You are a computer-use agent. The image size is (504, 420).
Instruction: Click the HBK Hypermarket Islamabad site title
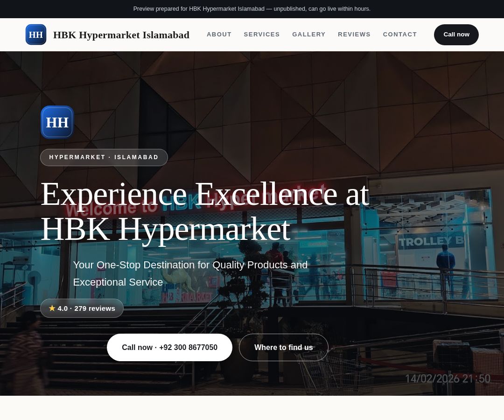[121, 35]
